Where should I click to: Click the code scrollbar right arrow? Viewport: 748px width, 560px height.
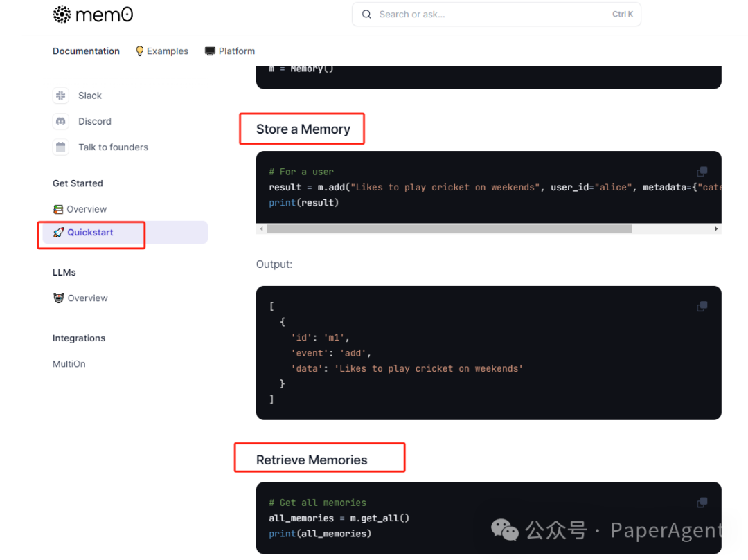[716, 228]
